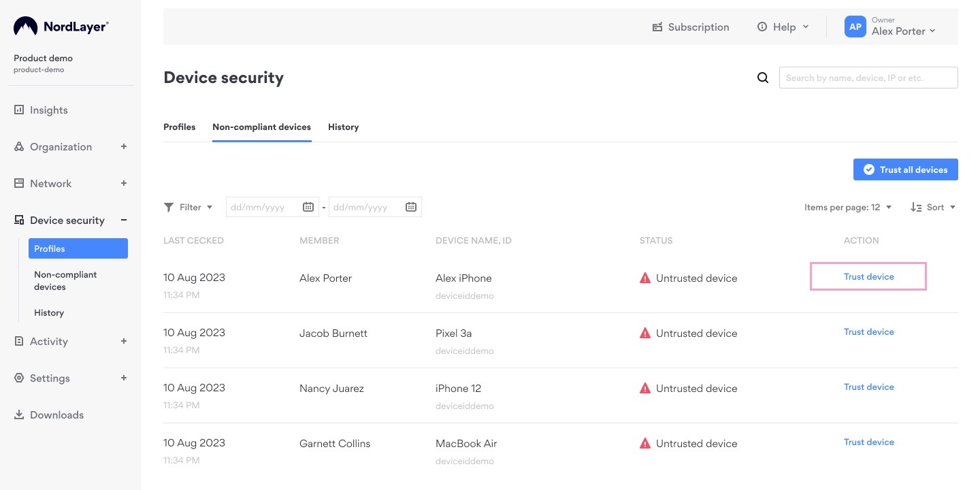The image size is (980, 490).
Task: Open the Items per page dropdown
Action: point(847,207)
